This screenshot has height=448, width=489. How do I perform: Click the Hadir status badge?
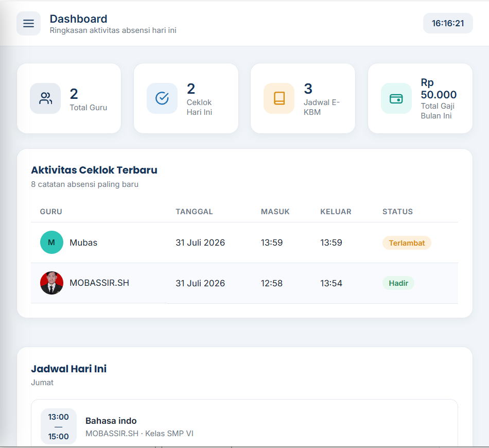click(x=398, y=283)
